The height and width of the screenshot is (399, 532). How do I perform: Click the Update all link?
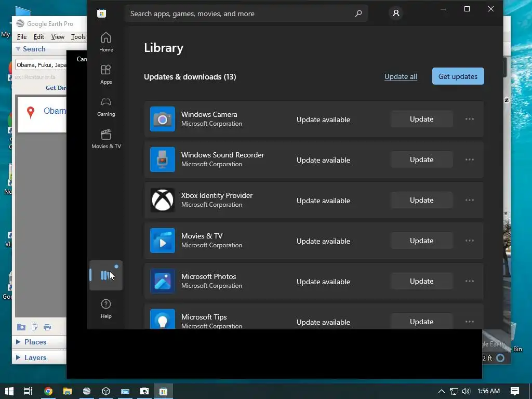click(x=401, y=77)
